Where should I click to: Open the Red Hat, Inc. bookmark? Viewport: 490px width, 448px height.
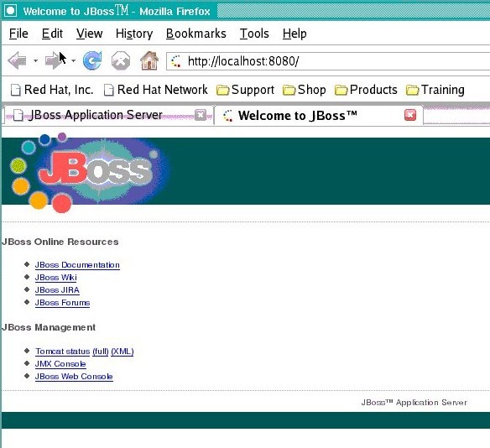tap(52, 90)
